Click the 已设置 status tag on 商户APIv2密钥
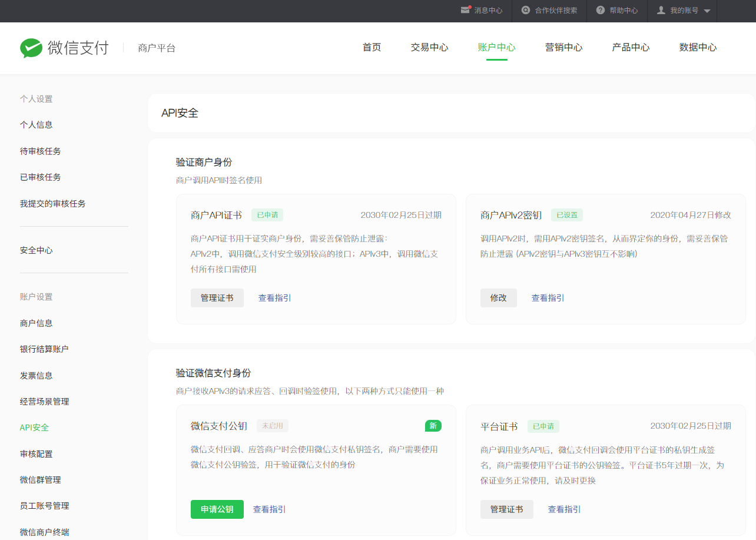 click(567, 215)
